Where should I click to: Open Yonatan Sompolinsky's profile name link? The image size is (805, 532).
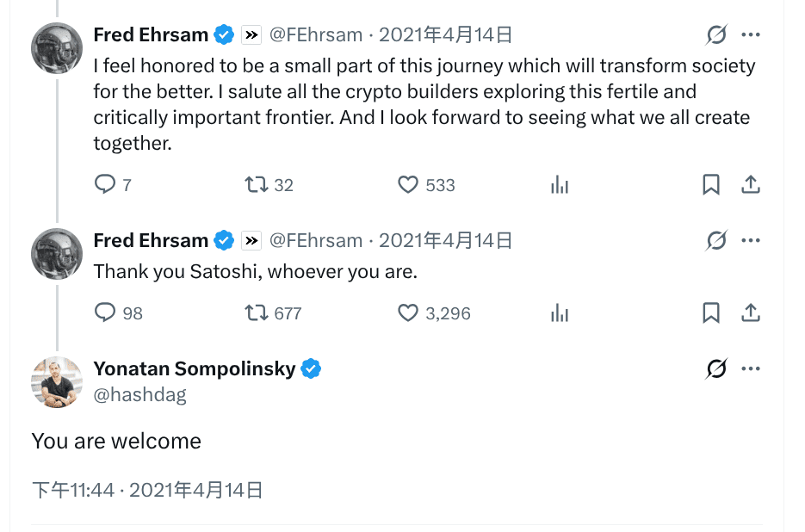(x=195, y=369)
